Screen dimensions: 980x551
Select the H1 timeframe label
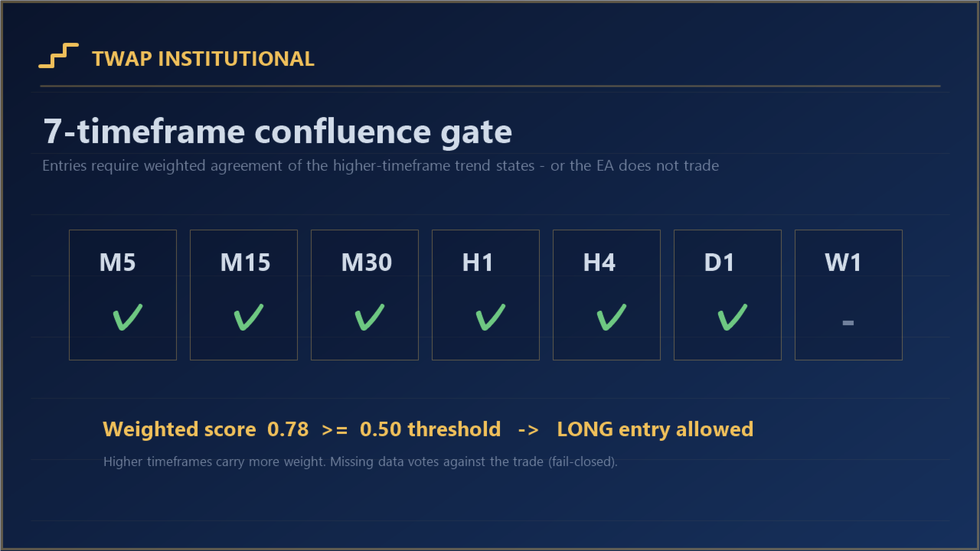(478, 263)
